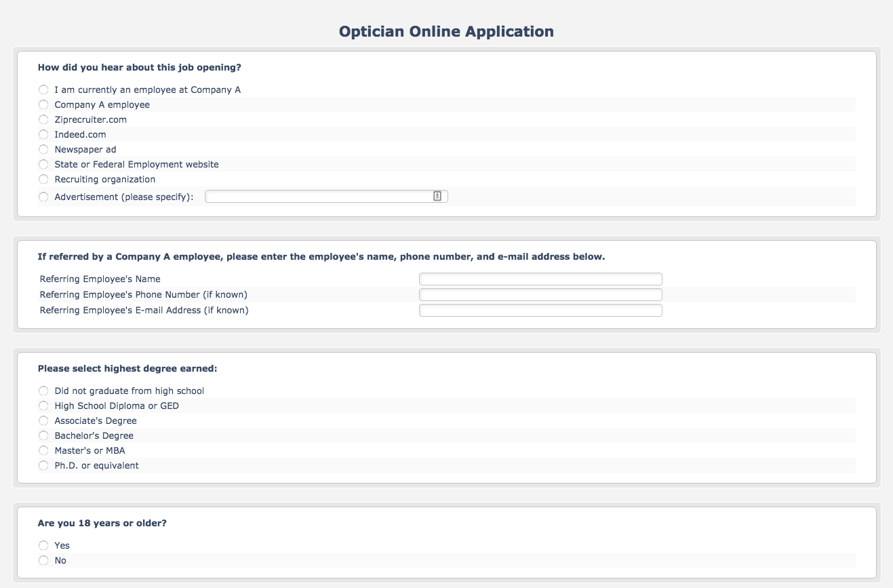Choose the 'Company A employee' radio option
The height and width of the screenshot is (588, 893).
43,104
